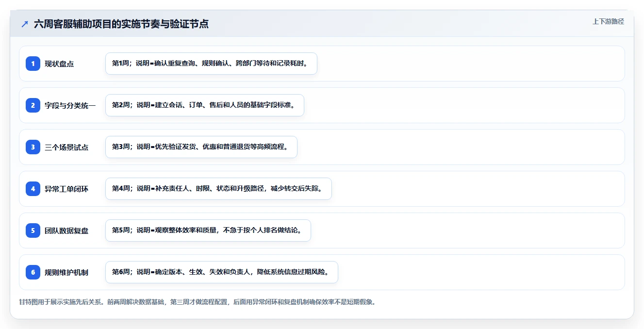Click the 上下游路径 label in the header

(608, 21)
